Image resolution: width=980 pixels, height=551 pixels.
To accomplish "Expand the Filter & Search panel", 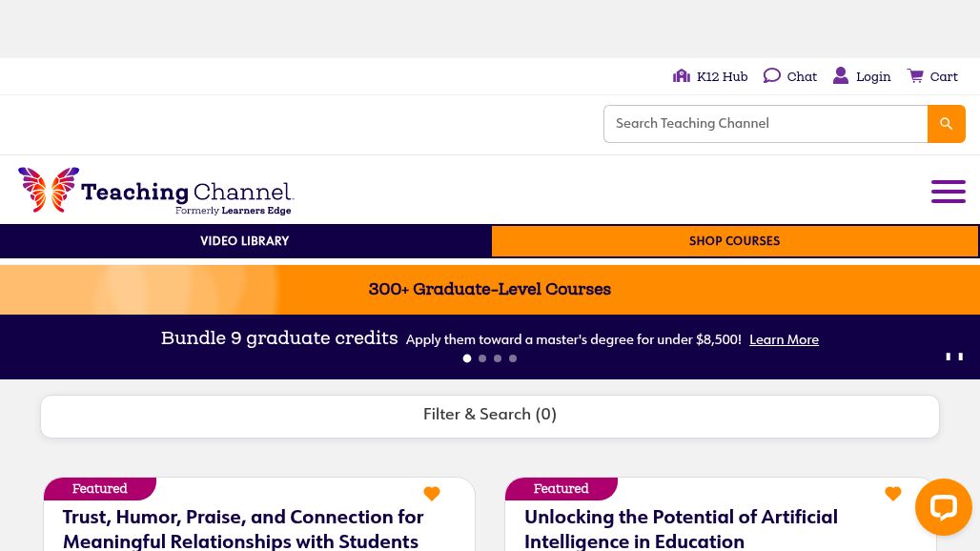I will [490, 416].
